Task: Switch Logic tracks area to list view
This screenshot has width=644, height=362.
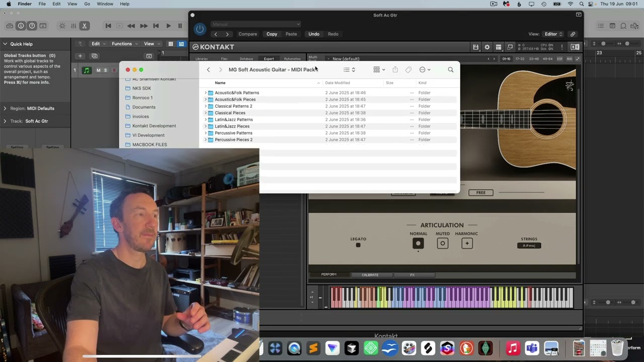Action: coord(181,44)
